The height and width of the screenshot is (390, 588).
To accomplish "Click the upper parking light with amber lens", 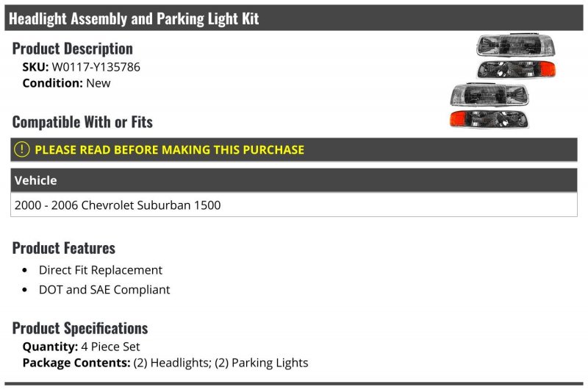I will tap(517, 69).
